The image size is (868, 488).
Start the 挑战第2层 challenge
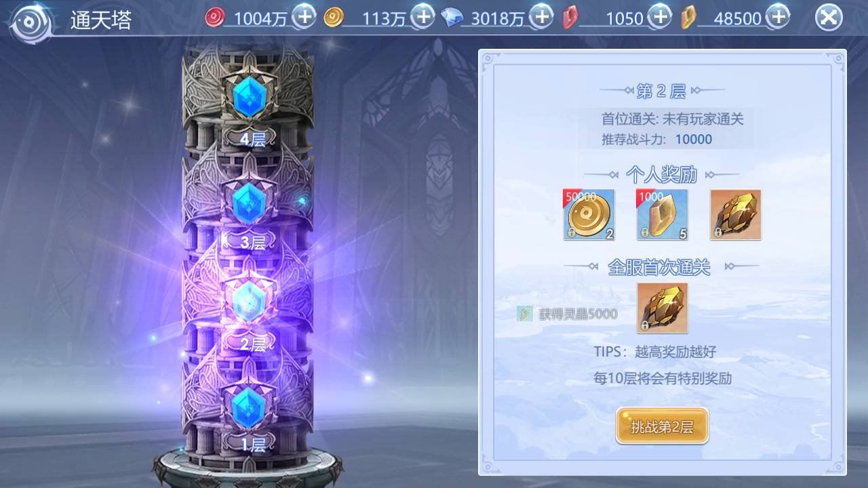[x=662, y=426]
